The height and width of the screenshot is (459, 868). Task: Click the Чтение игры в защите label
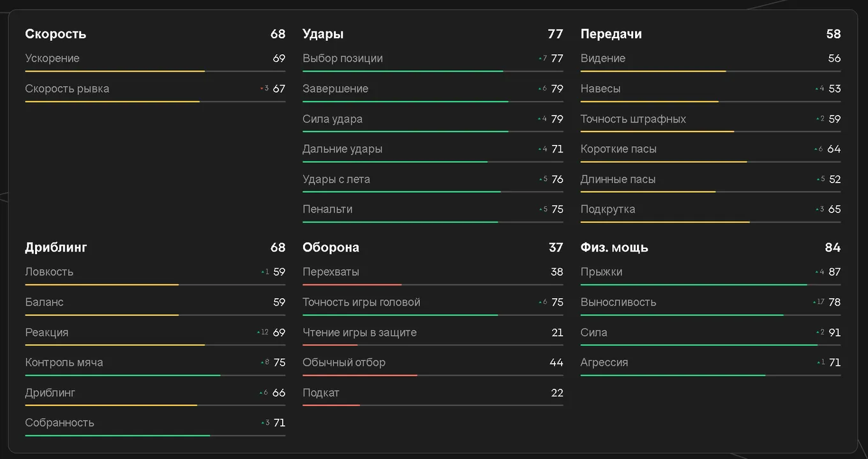tap(359, 333)
